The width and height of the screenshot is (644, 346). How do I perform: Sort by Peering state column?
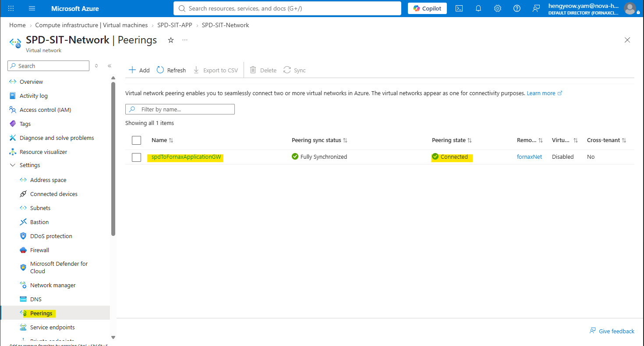coord(452,140)
